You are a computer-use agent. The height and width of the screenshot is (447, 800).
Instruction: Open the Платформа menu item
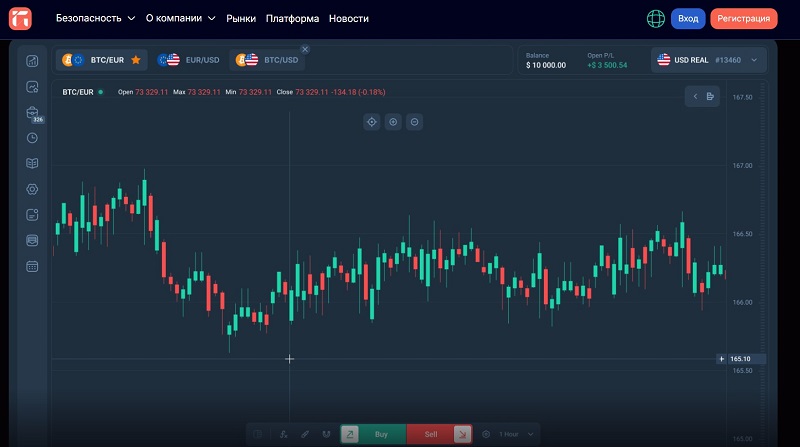coord(293,18)
